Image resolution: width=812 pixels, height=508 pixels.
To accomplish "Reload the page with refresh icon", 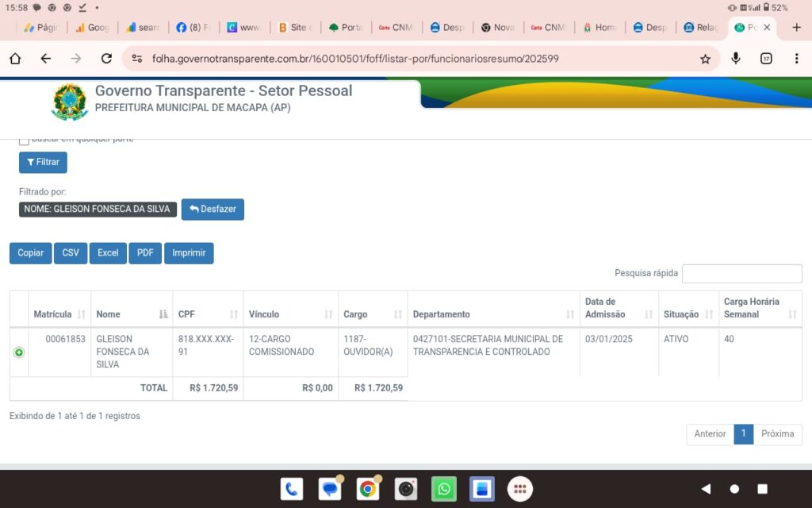I will [106, 59].
